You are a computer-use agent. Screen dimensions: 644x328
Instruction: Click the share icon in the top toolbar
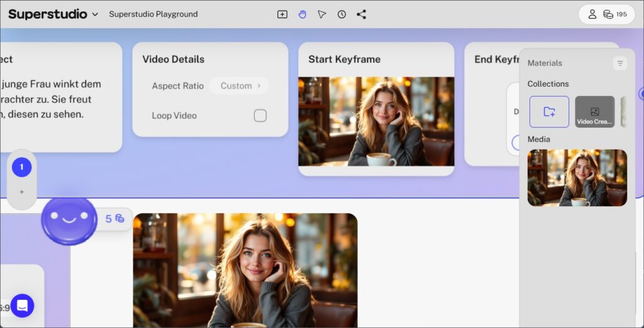click(x=362, y=14)
